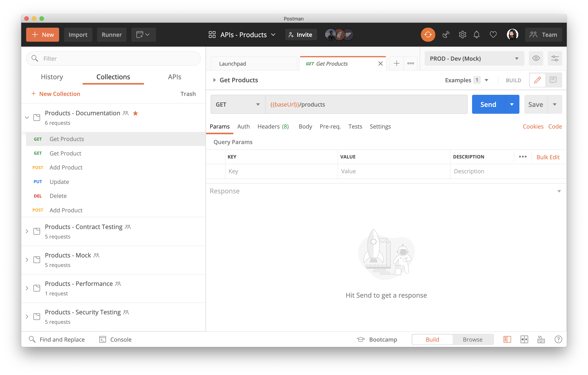Collapse the Products - Documentation collection
The width and height of the screenshot is (588, 375).
(27, 118)
